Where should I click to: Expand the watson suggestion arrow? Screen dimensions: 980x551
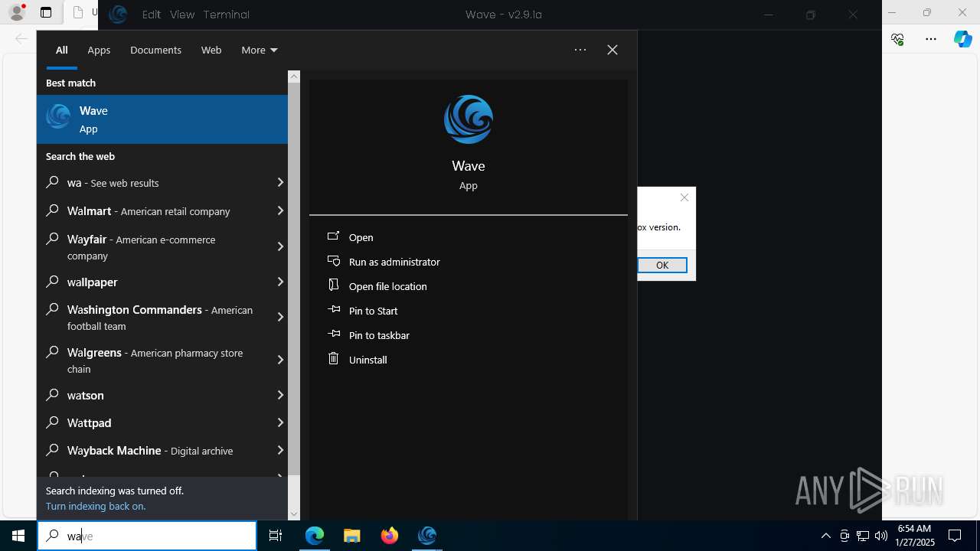pyautogui.click(x=280, y=395)
